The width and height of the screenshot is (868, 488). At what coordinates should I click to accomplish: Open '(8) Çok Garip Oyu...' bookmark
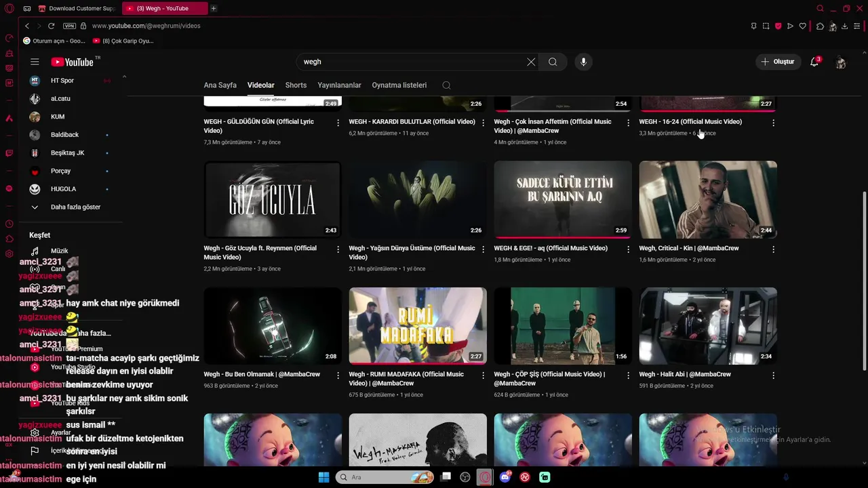pos(123,41)
